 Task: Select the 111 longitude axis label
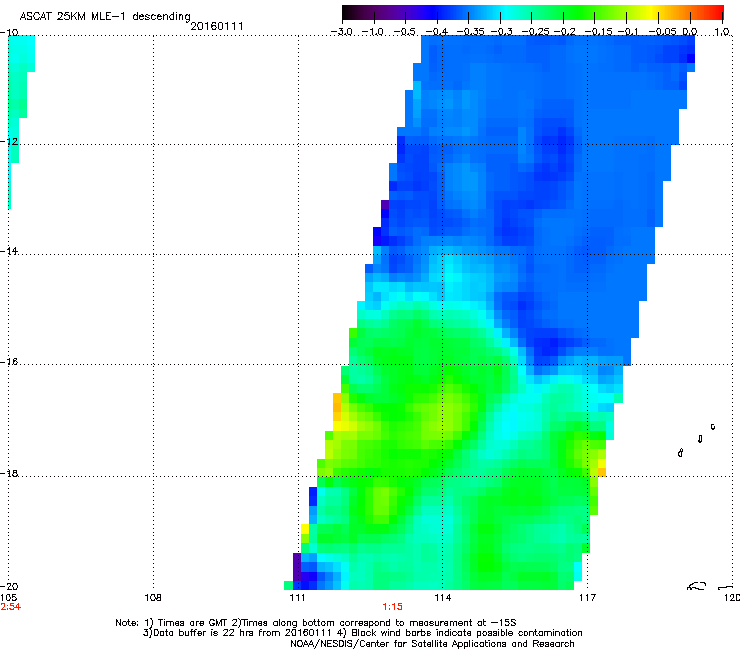click(x=297, y=598)
